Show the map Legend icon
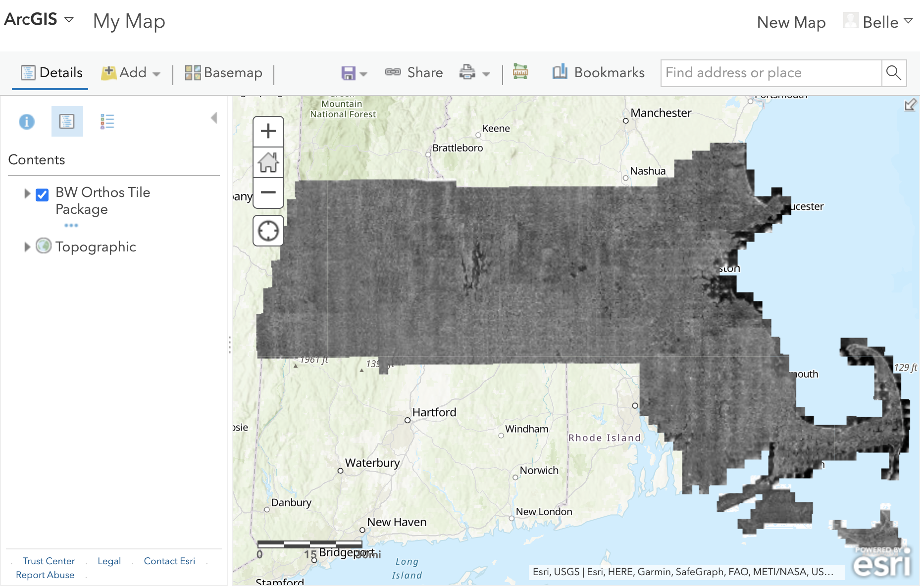 pos(107,121)
